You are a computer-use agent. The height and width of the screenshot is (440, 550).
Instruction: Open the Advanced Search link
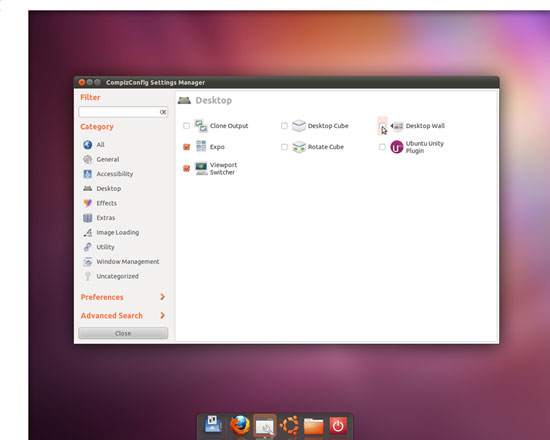(112, 315)
